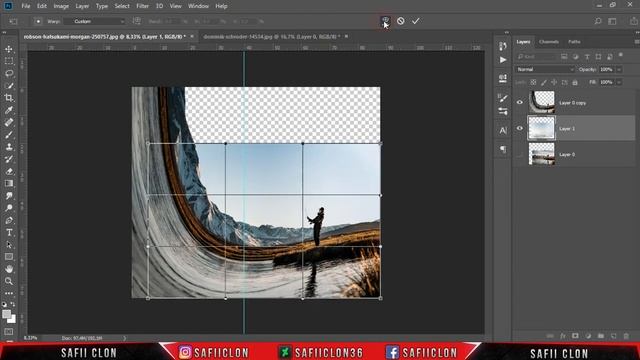Select the Horizontal Type tool
This screenshot has height=360, width=640.
[x=9, y=233]
